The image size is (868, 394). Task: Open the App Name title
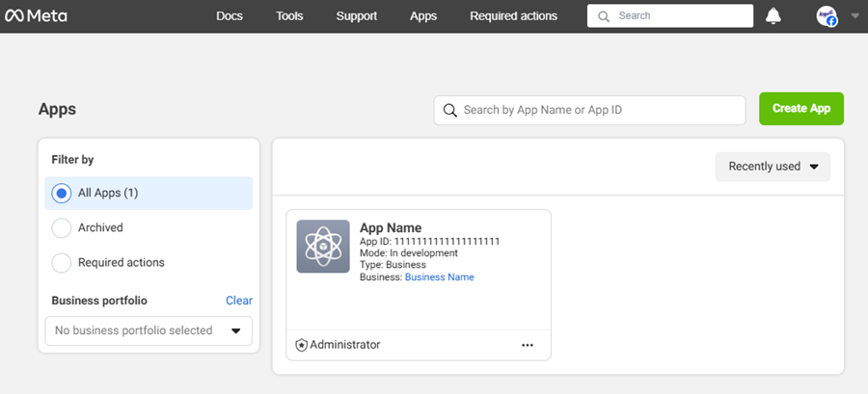tap(391, 227)
